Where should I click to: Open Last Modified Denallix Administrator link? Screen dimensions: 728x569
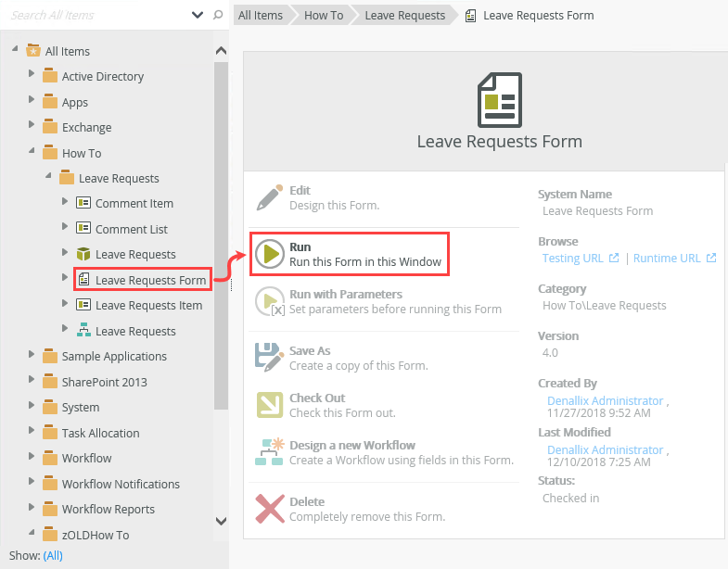pos(605,449)
